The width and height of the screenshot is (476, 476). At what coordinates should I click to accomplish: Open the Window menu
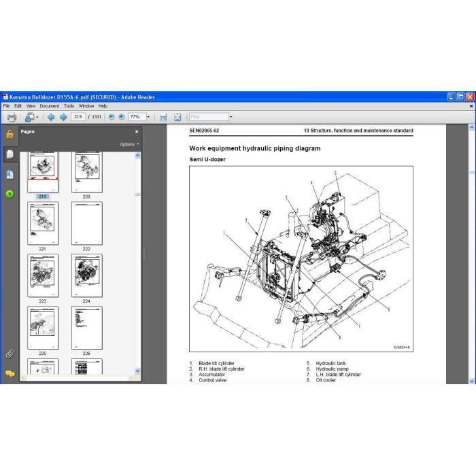(86, 106)
